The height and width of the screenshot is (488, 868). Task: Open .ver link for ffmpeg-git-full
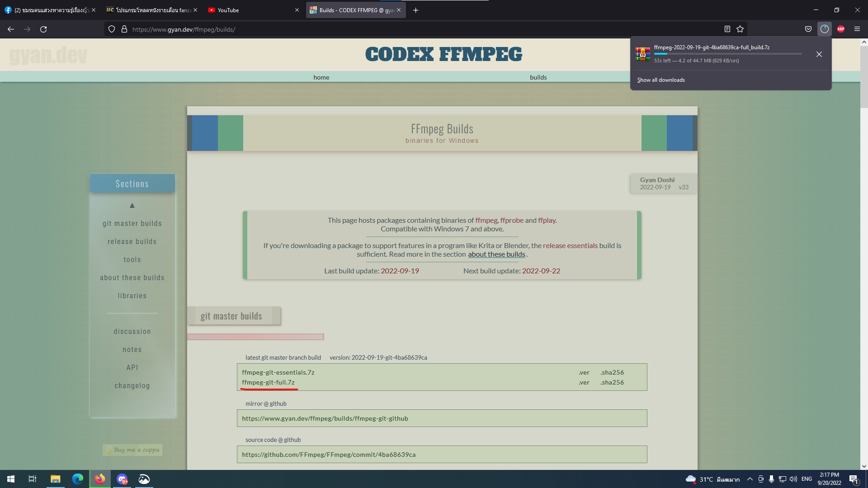click(x=584, y=382)
